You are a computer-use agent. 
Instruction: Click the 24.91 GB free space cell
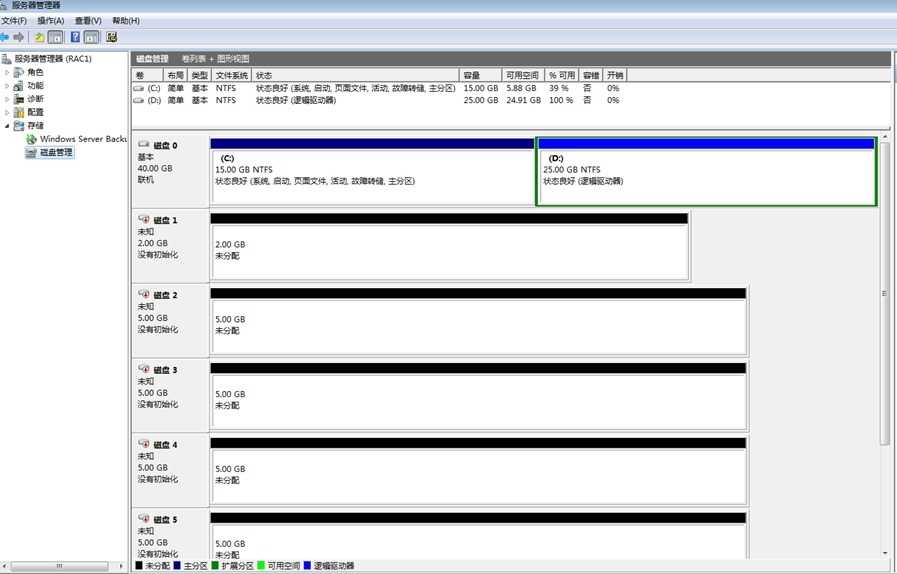point(523,100)
